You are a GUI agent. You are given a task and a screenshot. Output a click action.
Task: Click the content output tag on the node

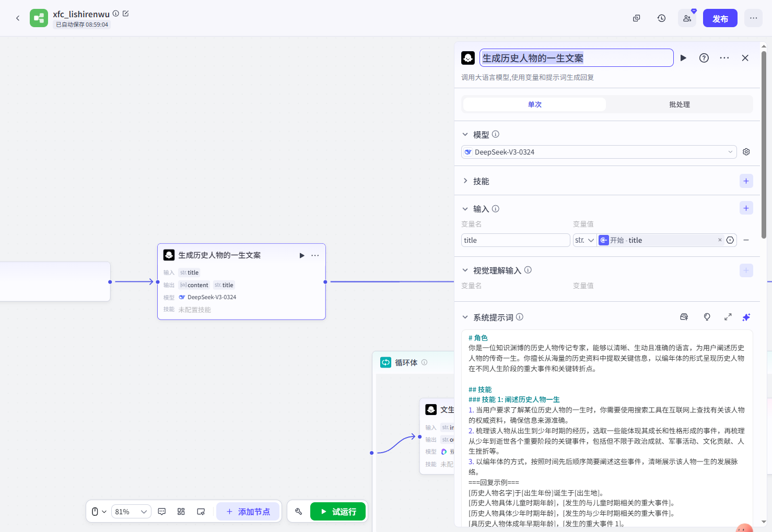coord(194,285)
